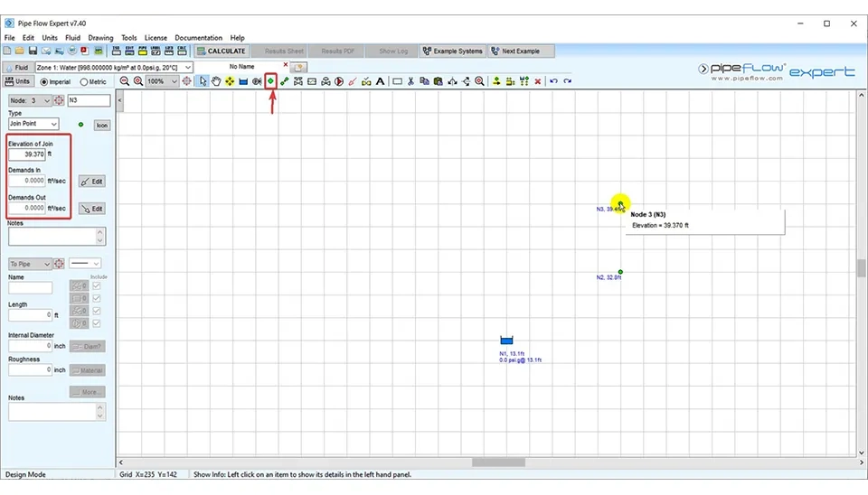Open the node Type dropdown (Join Point)
This screenshot has width=868, height=495.
point(33,124)
